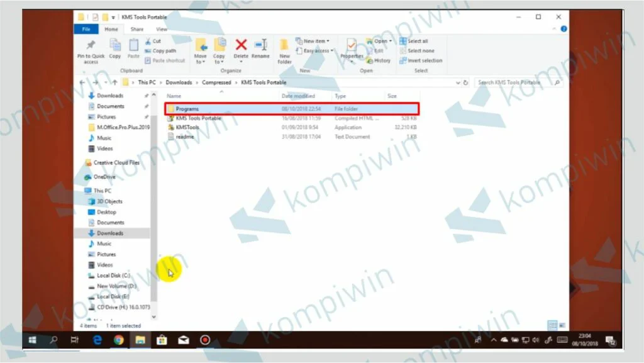Click Invert selection in ribbon
The image size is (644, 363).
421,60
